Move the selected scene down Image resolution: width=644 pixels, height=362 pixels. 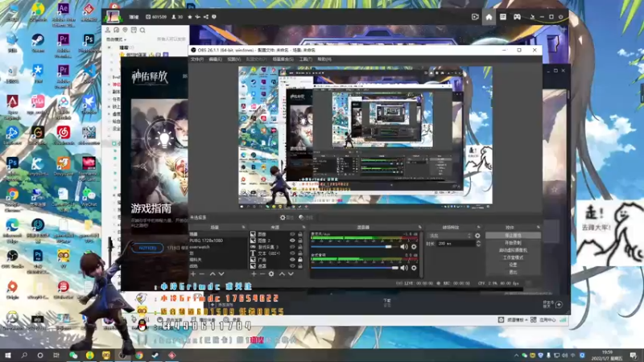[x=221, y=274]
